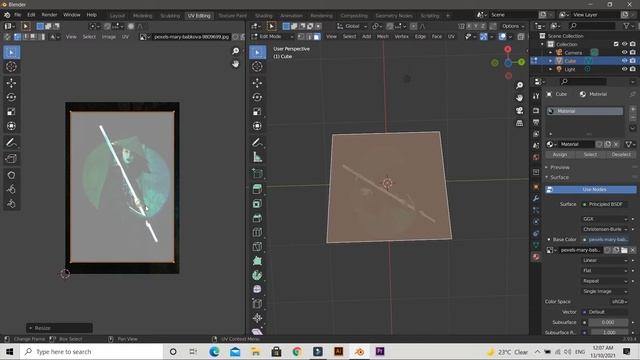This screenshot has height=360, width=640.
Task: Open the Options dropdown in viewport header
Action: click(x=513, y=26)
